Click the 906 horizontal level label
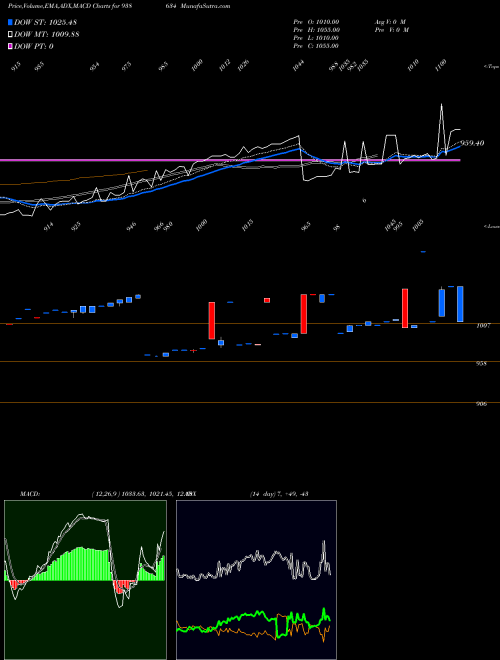This screenshot has width=500, height=660. (x=481, y=404)
